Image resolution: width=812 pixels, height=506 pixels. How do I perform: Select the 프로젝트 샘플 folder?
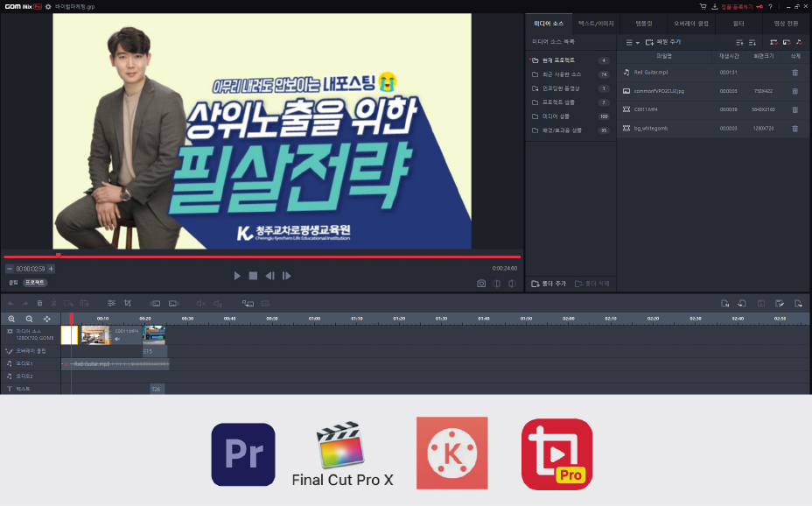[570, 102]
